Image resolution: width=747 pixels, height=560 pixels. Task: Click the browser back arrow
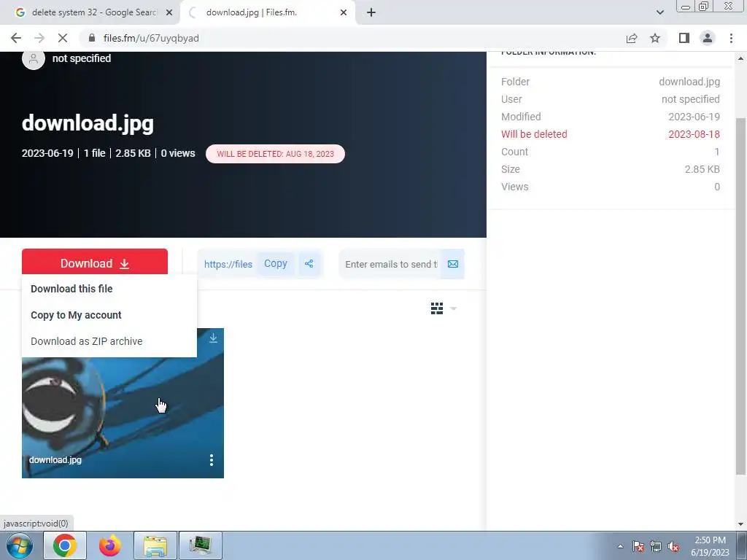pyautogui.click(x=16, y=38)
